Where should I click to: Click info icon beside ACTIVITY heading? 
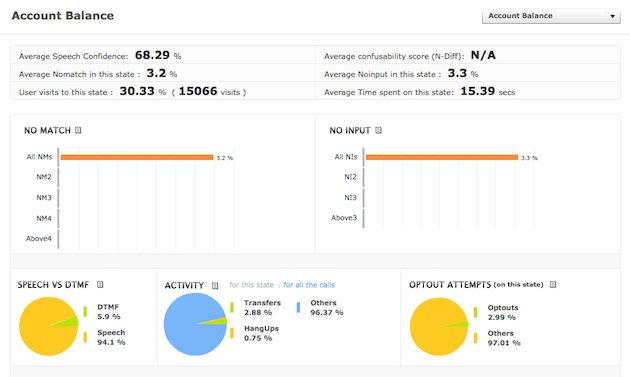[215, 285]
